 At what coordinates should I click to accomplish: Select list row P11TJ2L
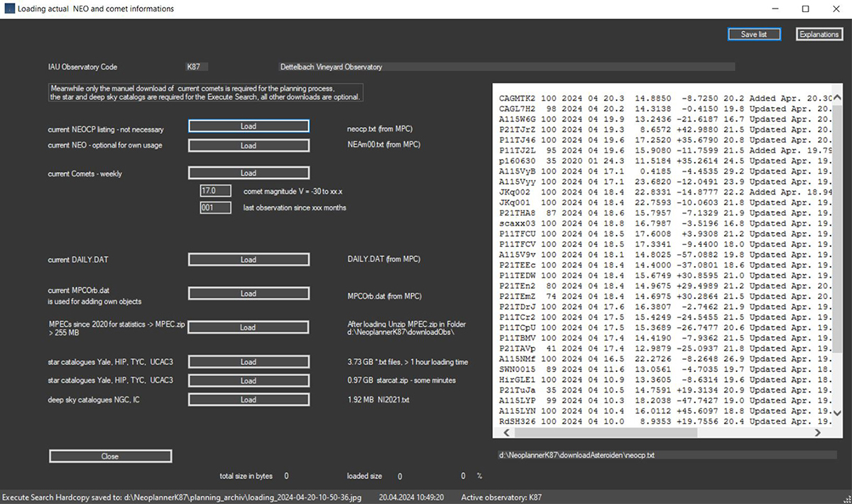(x=666, y=150)
